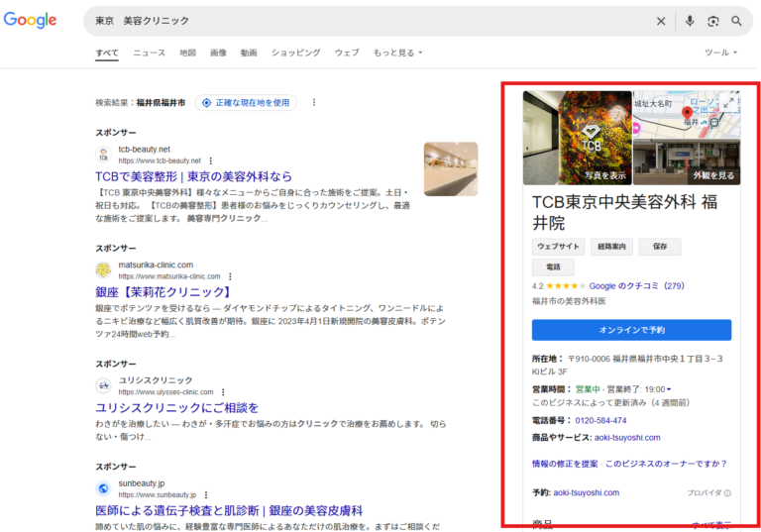Click three-dot menu beside location setting
The image size is (761, 532).
tap(314, 102)
